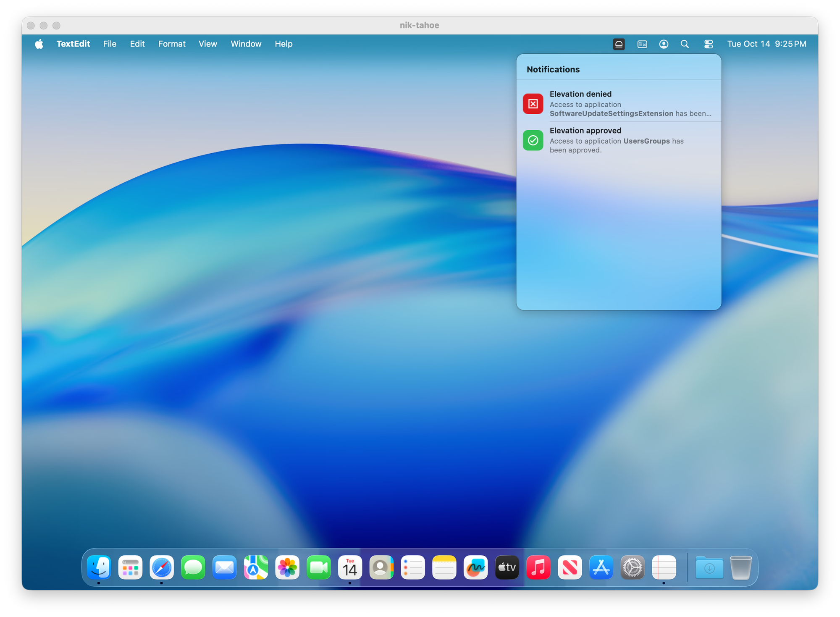Screen dimensions: 840x617
Task: Open Spotlight search magnifier icon
Action: [685, 44]
